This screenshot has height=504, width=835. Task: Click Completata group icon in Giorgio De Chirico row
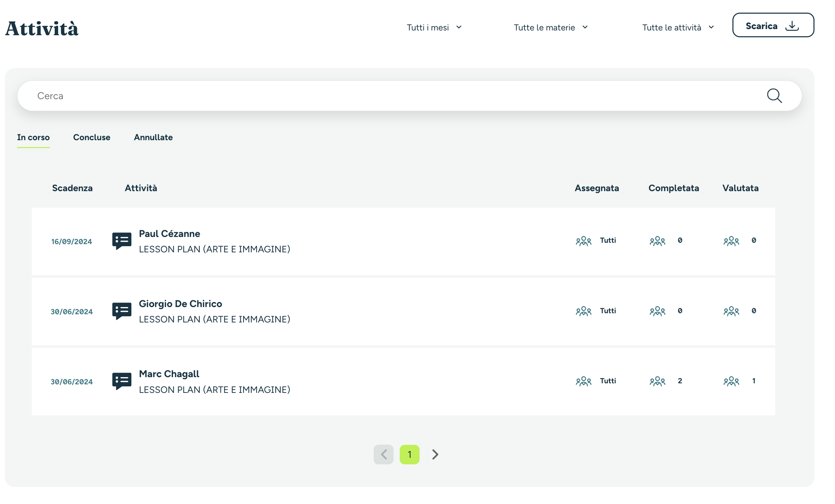(658, 311)
